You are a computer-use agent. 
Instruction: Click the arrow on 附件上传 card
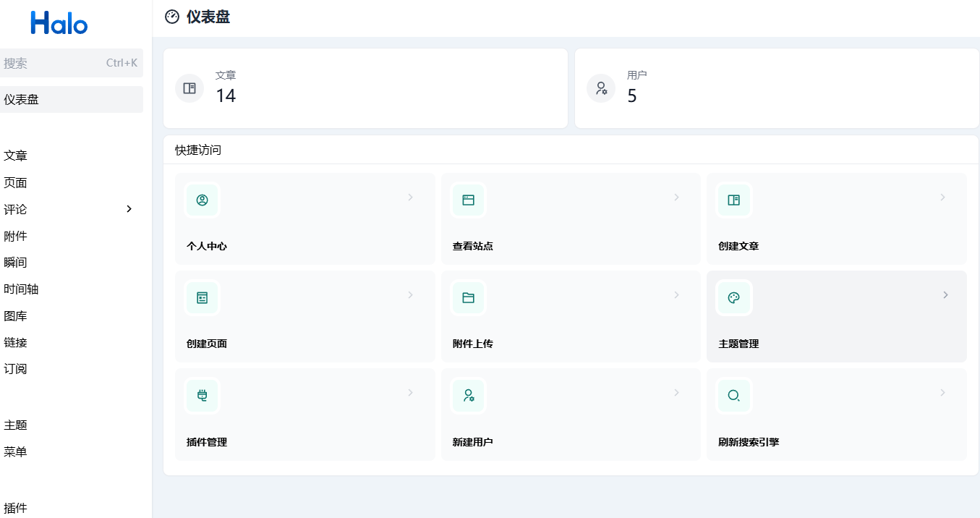click(676, 294)
